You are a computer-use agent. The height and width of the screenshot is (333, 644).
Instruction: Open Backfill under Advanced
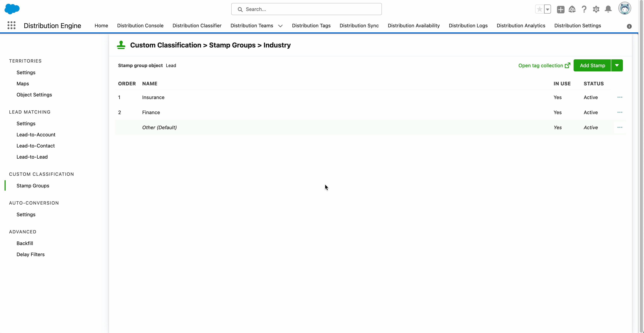(25, 243)
